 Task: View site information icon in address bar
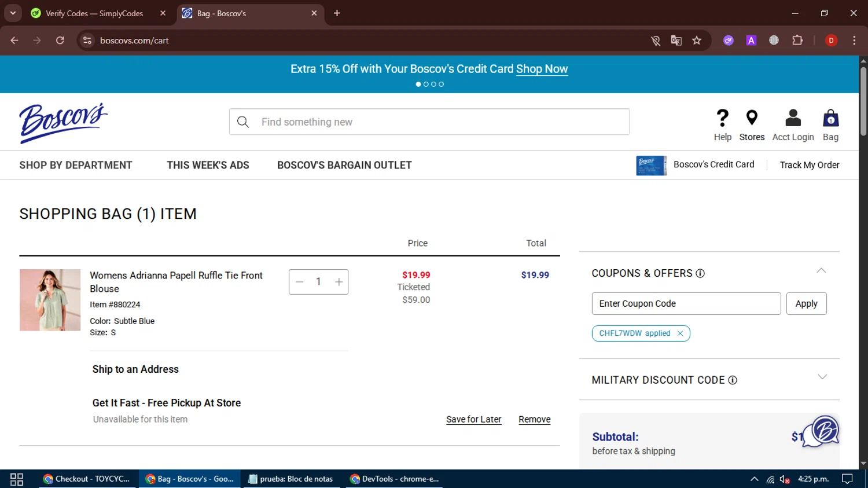(87, 41)
